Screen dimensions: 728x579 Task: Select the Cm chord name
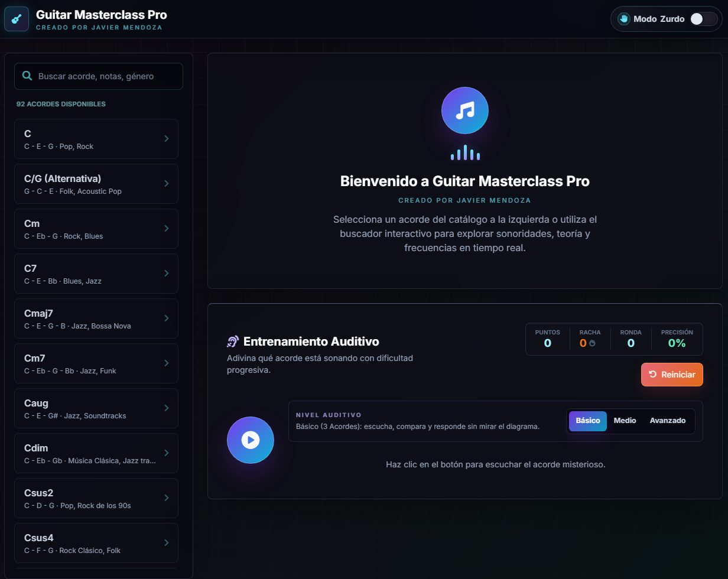(x=32, y=223)
